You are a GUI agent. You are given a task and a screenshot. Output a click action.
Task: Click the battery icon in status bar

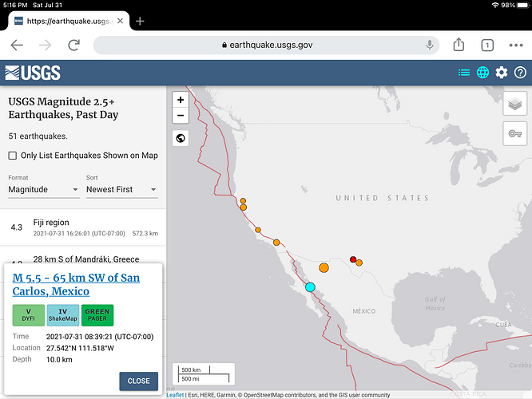tap(523, 5)
